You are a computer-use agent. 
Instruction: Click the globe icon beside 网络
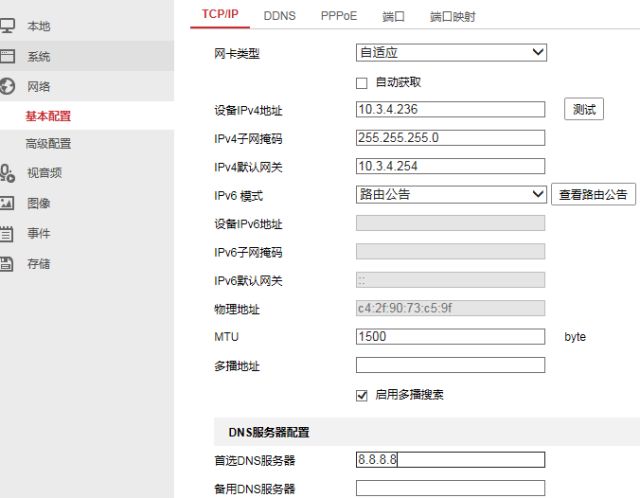tap(6, 86)
